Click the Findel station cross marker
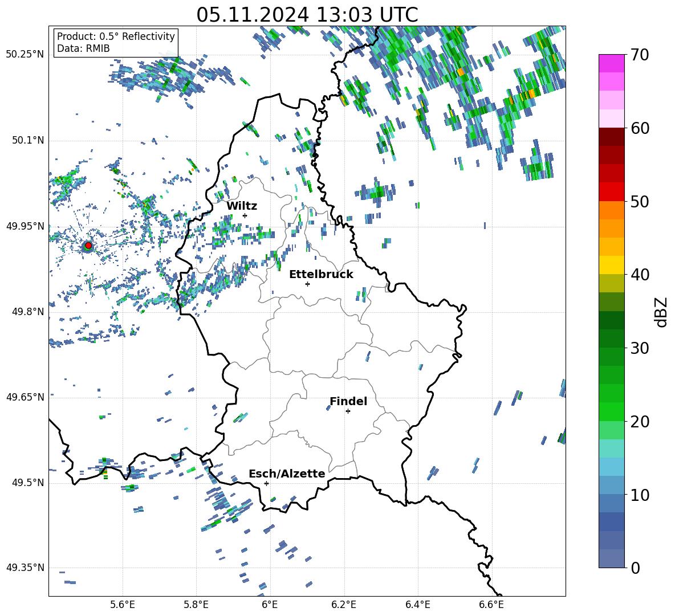Image resolution: width=675 pixels, height=616 pixels. (x=348, y=411)
